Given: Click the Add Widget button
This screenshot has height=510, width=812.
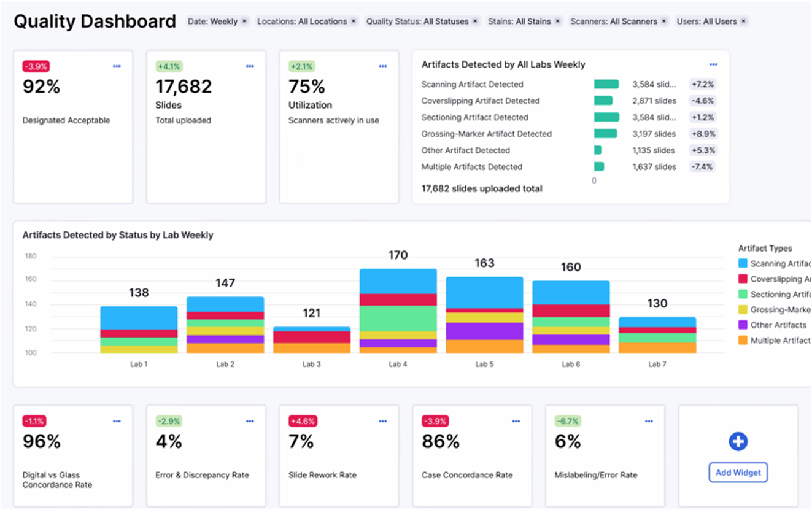Looking at the screenshot, I should click(x=738, y=473).
